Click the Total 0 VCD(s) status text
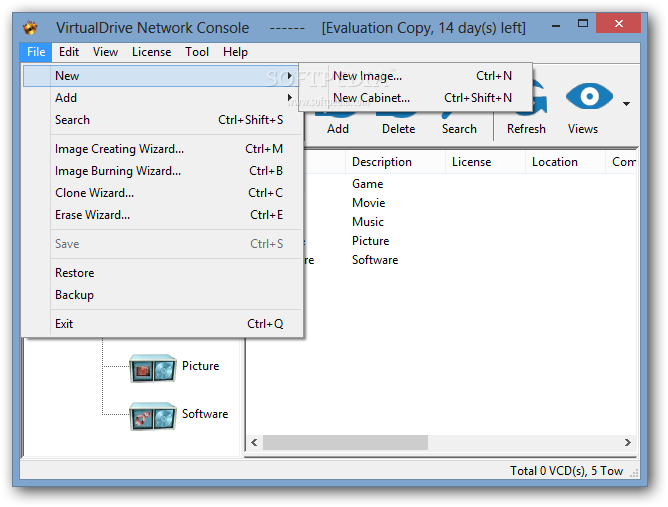668x507 pixels. point(567,471)
